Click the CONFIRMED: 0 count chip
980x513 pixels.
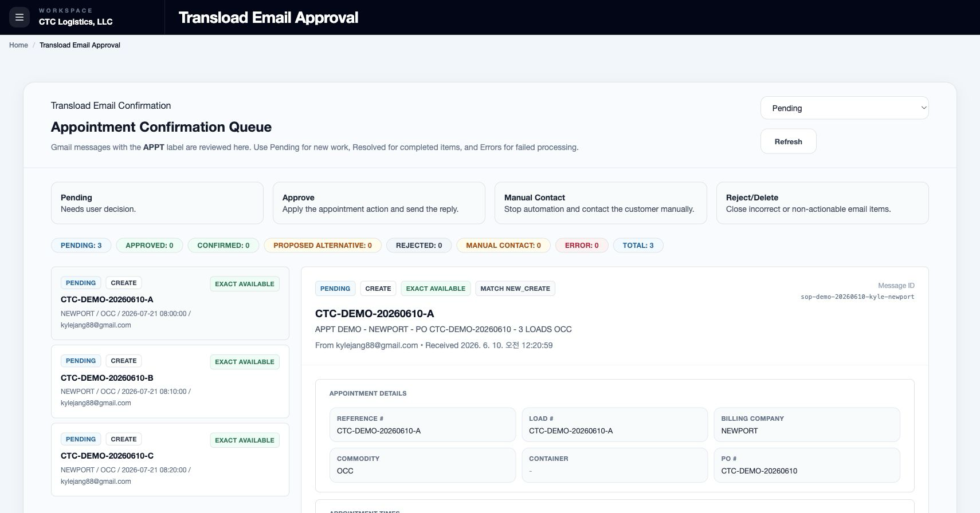coord(224,246)
